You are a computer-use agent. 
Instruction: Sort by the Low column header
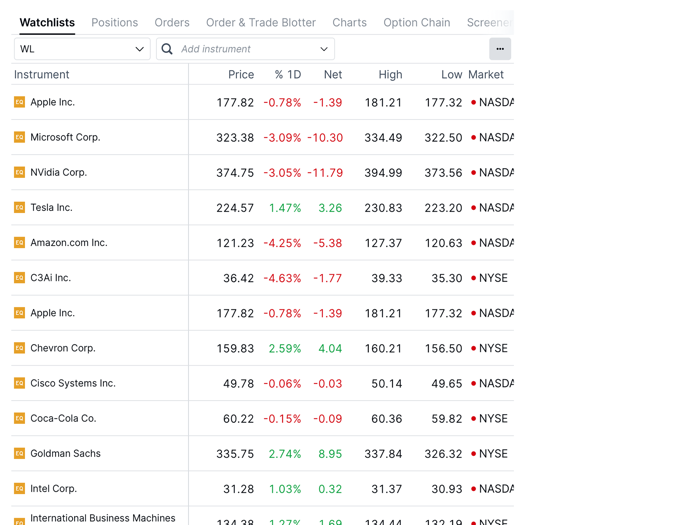coord(452,75)
